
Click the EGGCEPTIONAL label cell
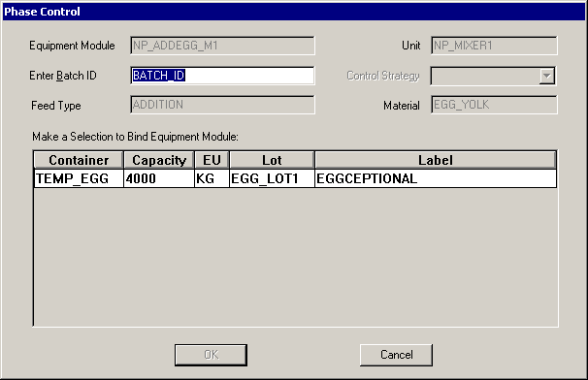pos(436,178)
